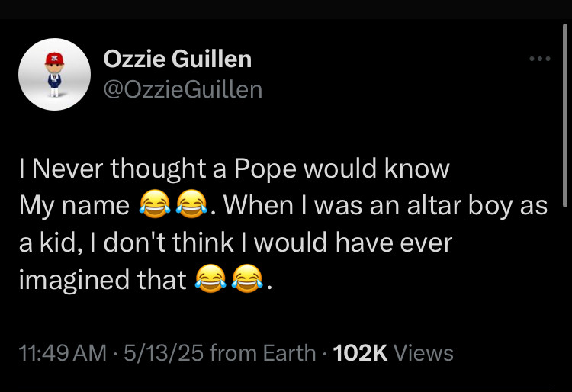Screen dimensions: 572x392
Task: Open the 102K view count
Action: point(360,353)
